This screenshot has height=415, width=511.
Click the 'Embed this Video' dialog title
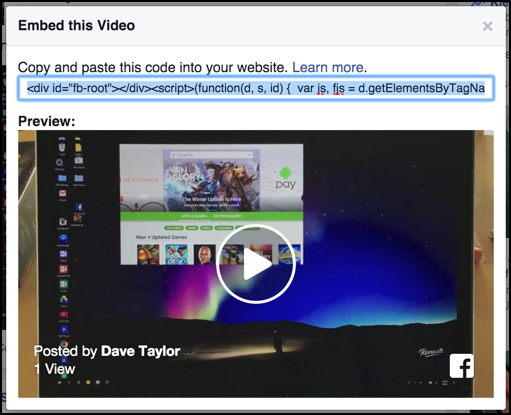[77, 25]
